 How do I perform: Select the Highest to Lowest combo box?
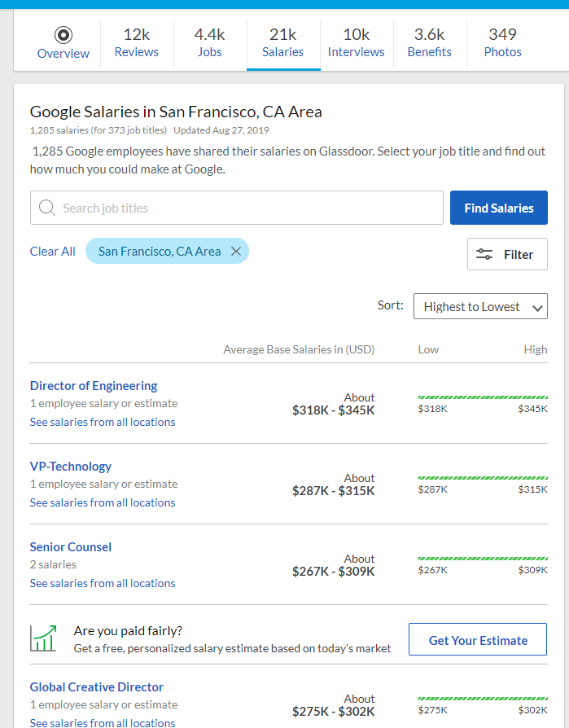(x=480, y=306)
